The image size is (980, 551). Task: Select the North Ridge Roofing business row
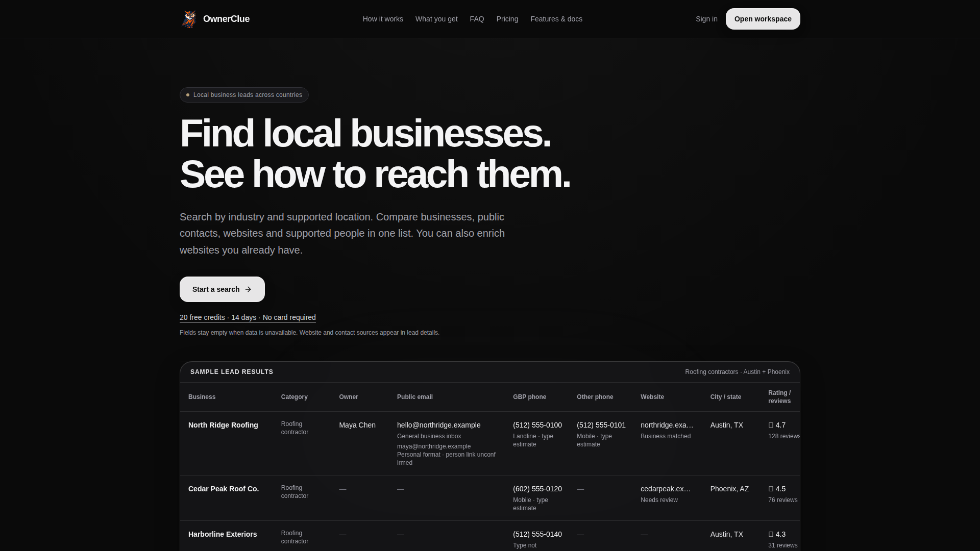[x=490, y=443]
